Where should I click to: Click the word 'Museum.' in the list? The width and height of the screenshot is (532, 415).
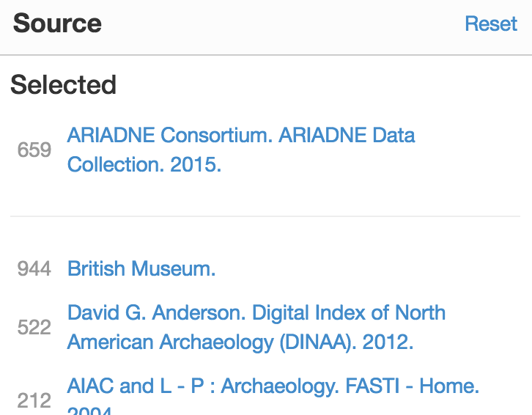click(x=174, y=268)
